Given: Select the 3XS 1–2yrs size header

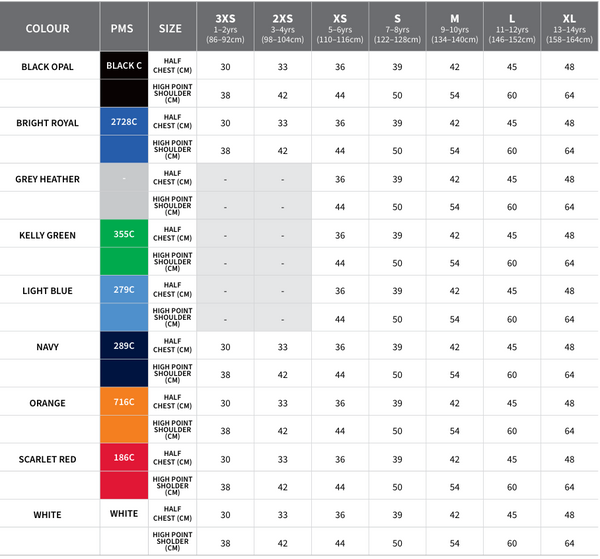Looking at the screenshot, I should (225, 27).
